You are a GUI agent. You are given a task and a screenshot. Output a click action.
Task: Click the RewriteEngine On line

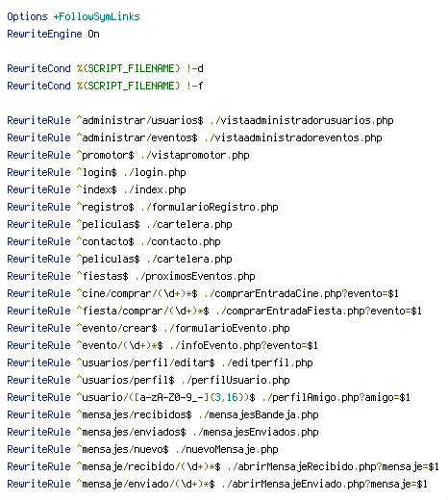pos(53,34)
